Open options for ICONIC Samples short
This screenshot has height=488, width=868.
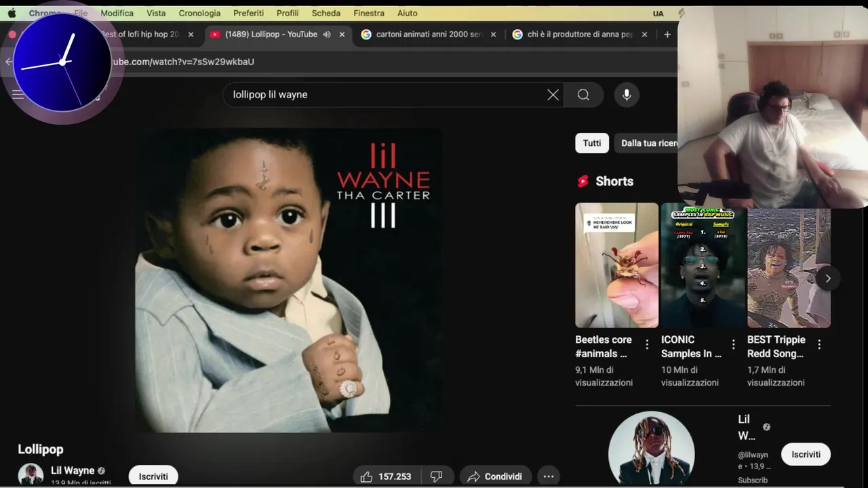coord(733,344)
